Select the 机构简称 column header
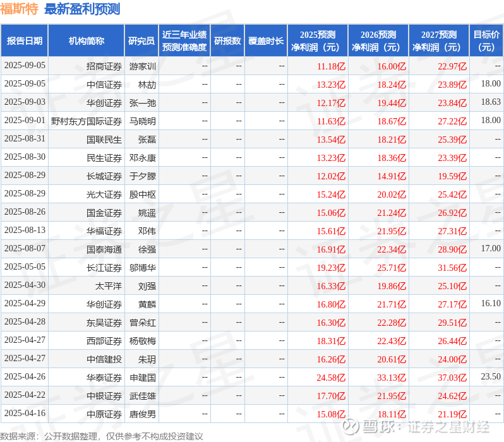The height and width of the screenshot is (442, 504). pos(86,41)
